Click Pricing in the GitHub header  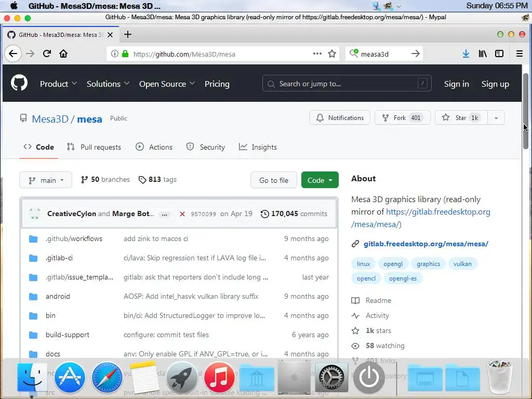pyautogui.click(x=217, y=84)
